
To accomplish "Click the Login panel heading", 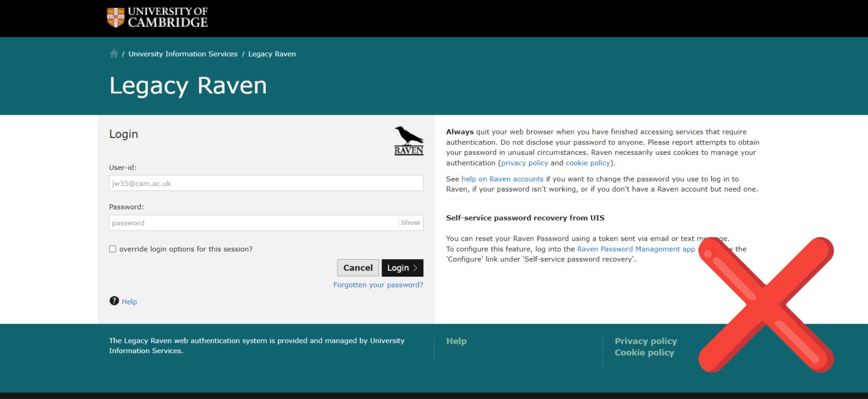I will click(x=124, y=134).
